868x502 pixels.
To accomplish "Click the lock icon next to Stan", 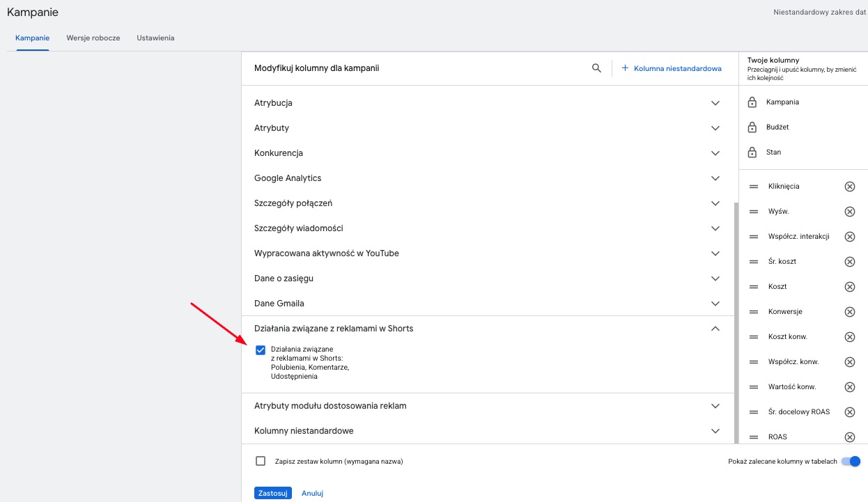I will (x=752, y=152).
